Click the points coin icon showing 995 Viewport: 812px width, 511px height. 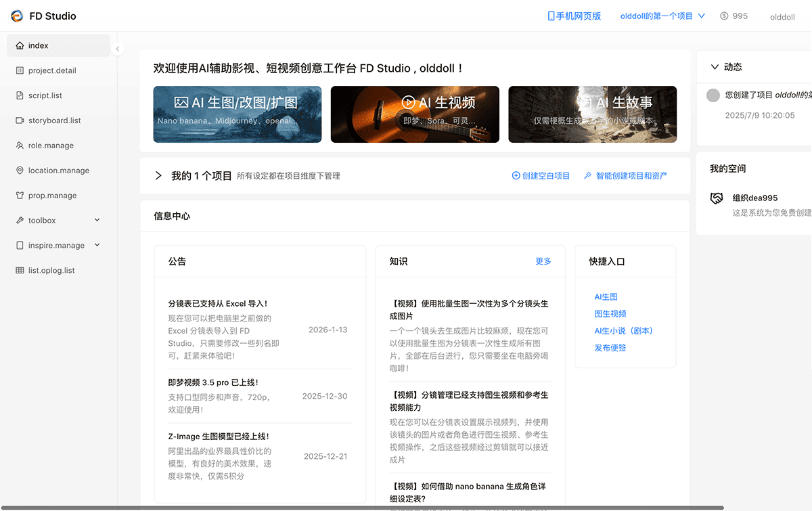point(725,16)
